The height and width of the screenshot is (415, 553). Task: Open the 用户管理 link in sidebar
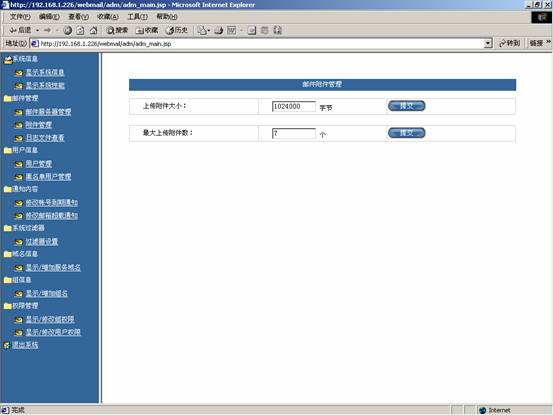click(x=39, y=164)
